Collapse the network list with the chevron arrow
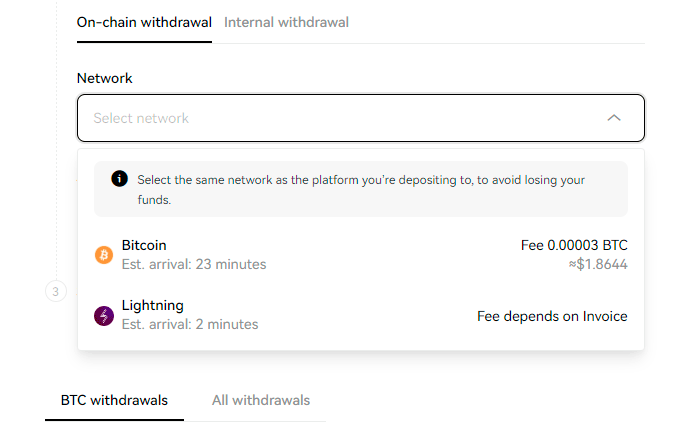This screenshot has height=445, width=699. [614, 118]
